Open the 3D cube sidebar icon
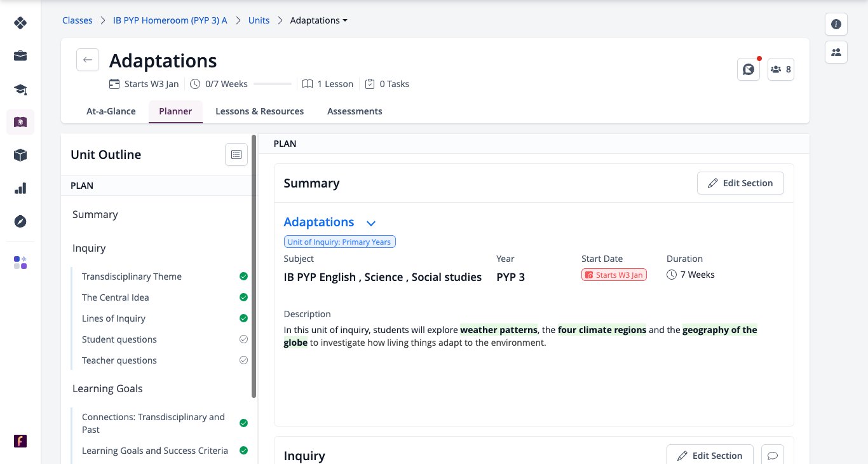The width and height of the screenshot is (868, 464). tap(20, 155)
